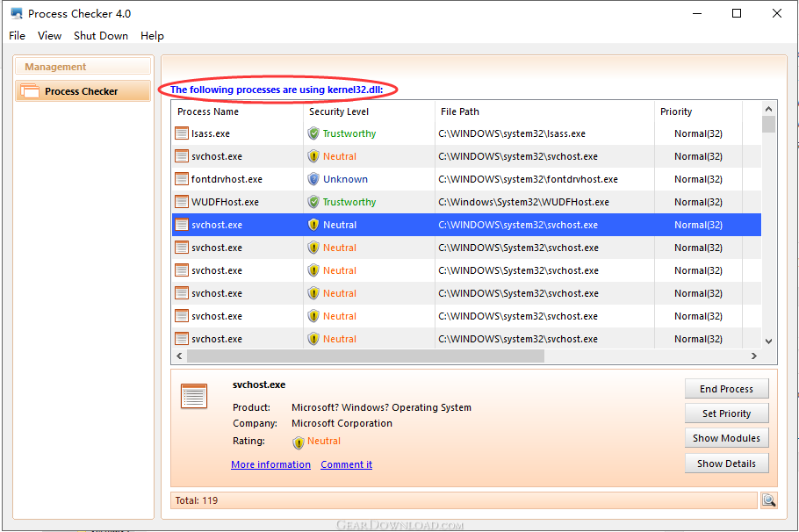The width and height of the screenshot is (799, 532).
Task: Click the End Process button
Action: (726, 389)
